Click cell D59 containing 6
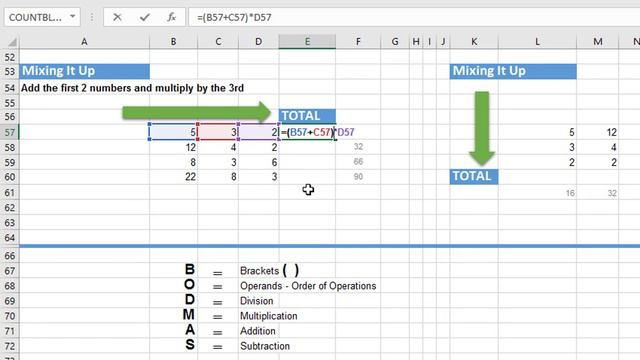Image resolution: width=640 pixels, height=360 pixels. (x=258, y=162)
